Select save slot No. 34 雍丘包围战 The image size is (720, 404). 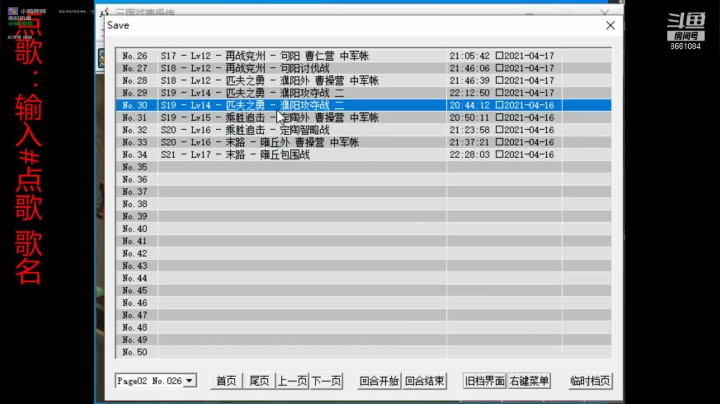click(x=363, y=155)
